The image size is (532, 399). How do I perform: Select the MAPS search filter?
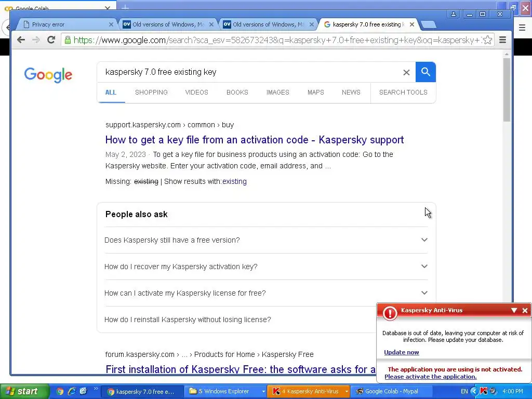pos(316,92)
